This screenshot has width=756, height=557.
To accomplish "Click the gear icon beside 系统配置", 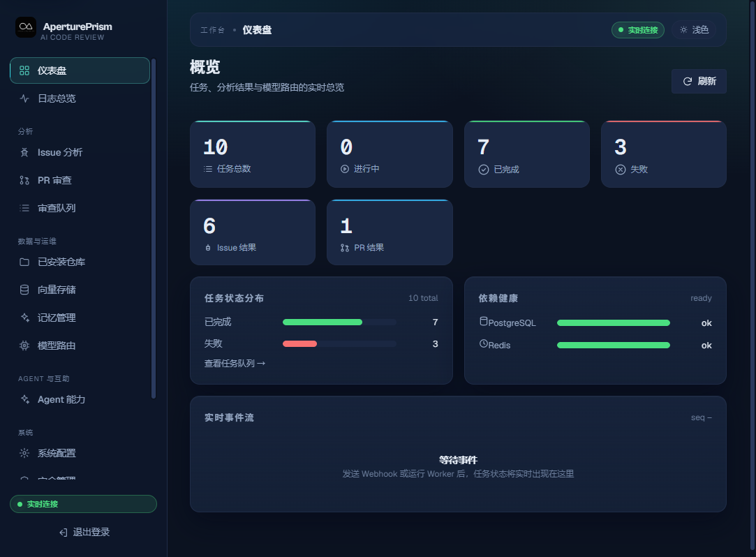I will 24,453.
